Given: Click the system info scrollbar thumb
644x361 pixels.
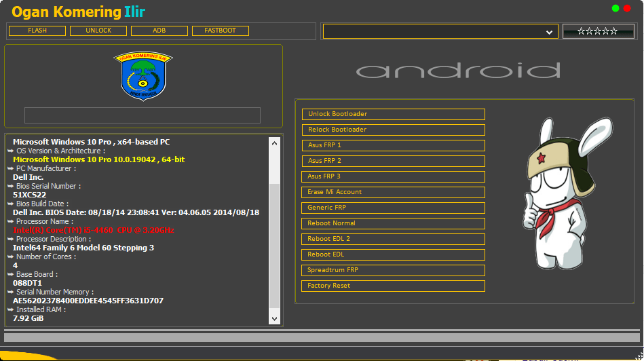Looking at the screenshot, I should tap(274, 244).
